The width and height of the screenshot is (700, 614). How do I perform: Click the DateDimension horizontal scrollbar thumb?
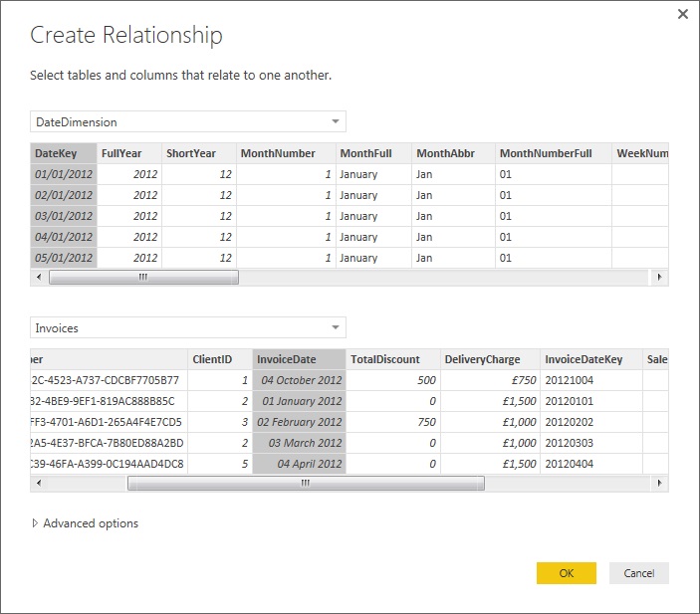142,278
